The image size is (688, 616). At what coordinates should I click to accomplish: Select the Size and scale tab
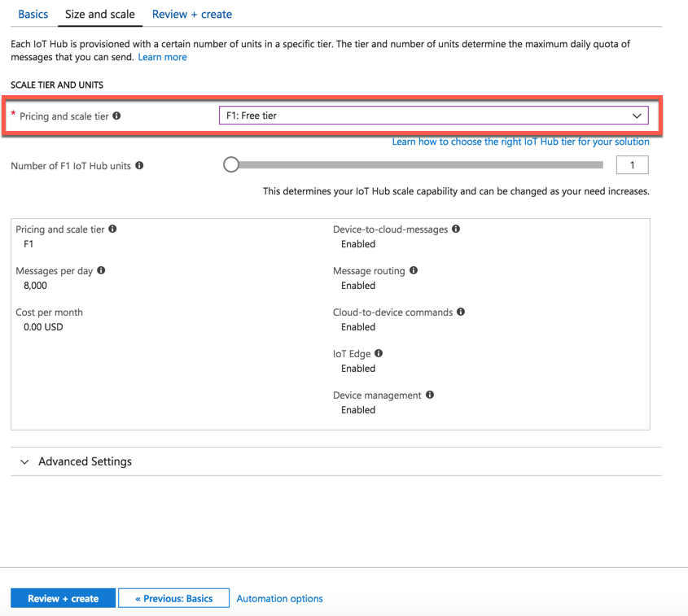tap(100, 14)
